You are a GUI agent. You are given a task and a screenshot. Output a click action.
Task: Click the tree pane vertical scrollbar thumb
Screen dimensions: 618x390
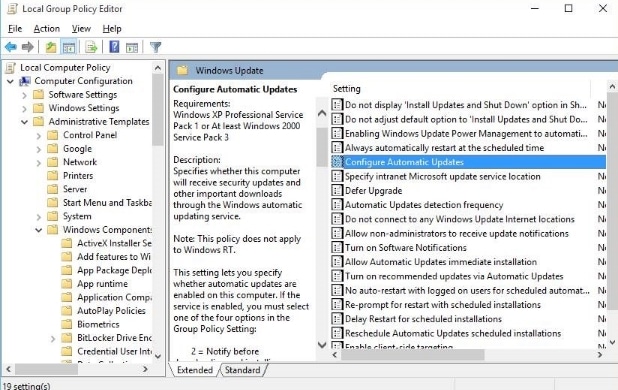coord(158,110)
